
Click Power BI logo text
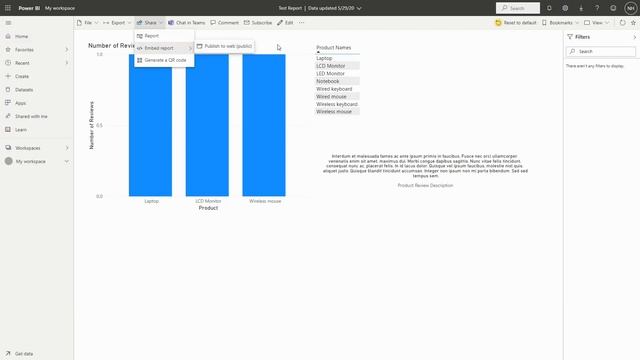click(29, 8)
